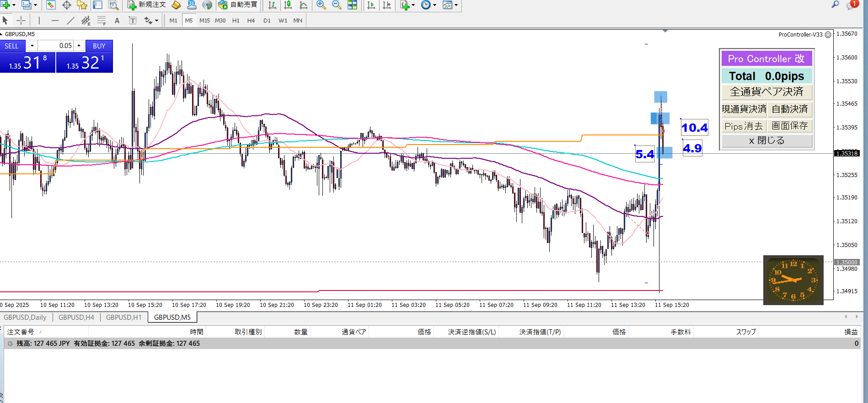Select the H1 timeframe button
This screenshot has width=868, height=403.
pos(236,21)
